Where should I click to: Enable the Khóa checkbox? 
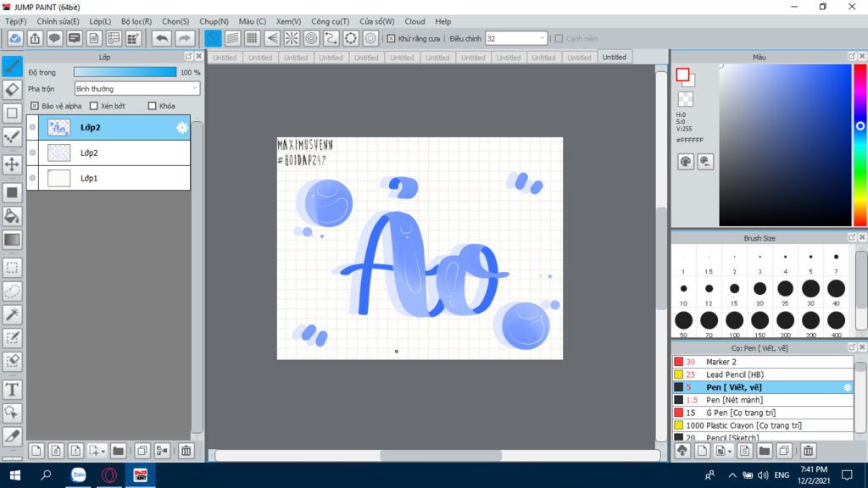153,106
